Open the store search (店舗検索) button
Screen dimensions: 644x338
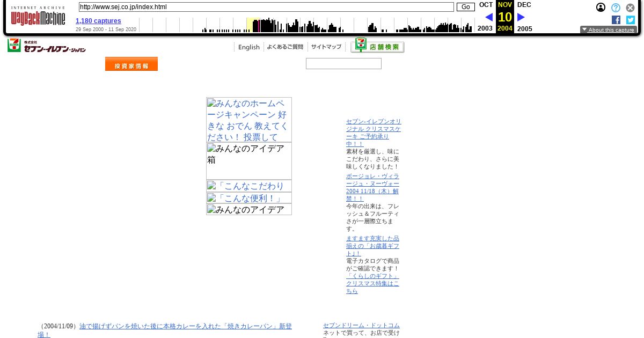[x=377, y=46]
